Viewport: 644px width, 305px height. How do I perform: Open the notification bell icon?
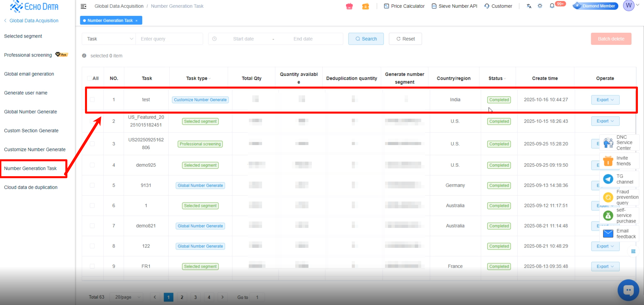(x=552, y=6)
